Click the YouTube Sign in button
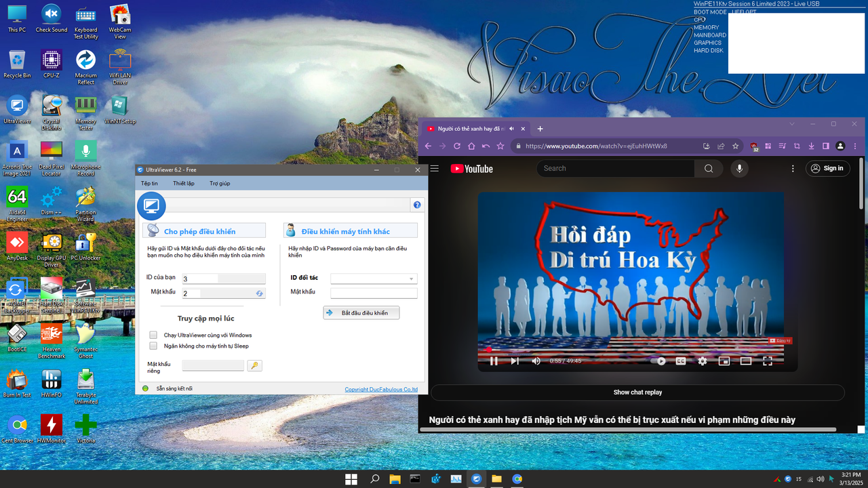This screenshot has height=488, width=868. point(828,169)
